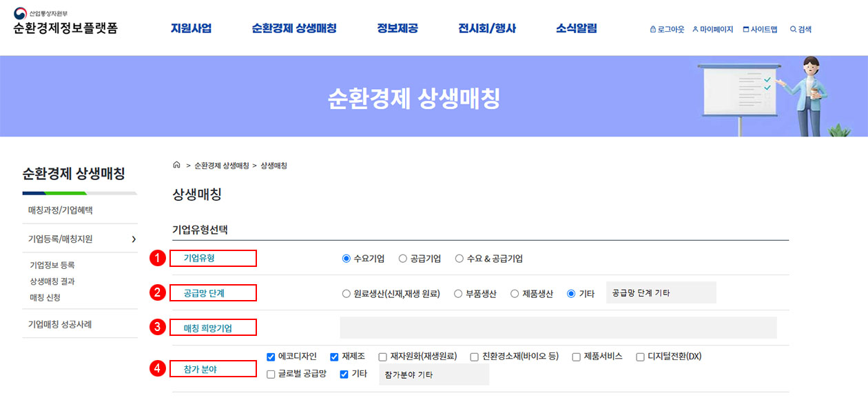This screenshot has width=868, height=409.
Task: Click the 검색 magnifier icon
Action: [x=793, y=30]
